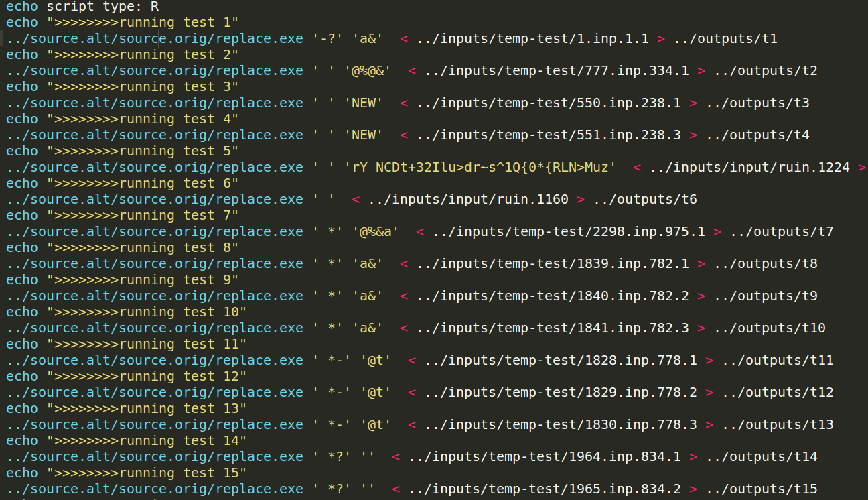868x500 pixels.
Task: Click the echo "running test 6" line
Action: tap(123, 183)
